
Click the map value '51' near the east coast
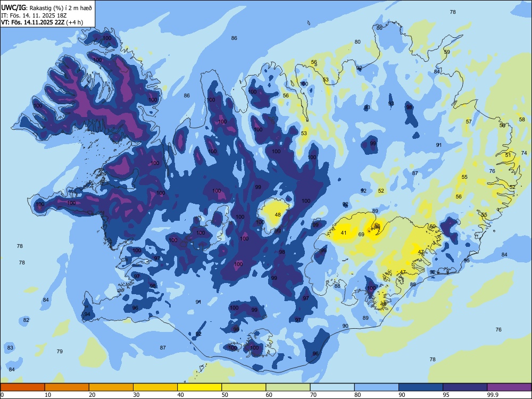tap(508, 155)
